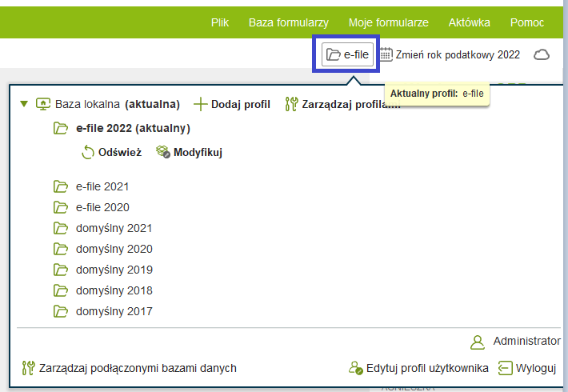The width and height of the screenshot is (568, 392).
Task: Select the e-file 2021 profile
Action: tap(102, 186)
